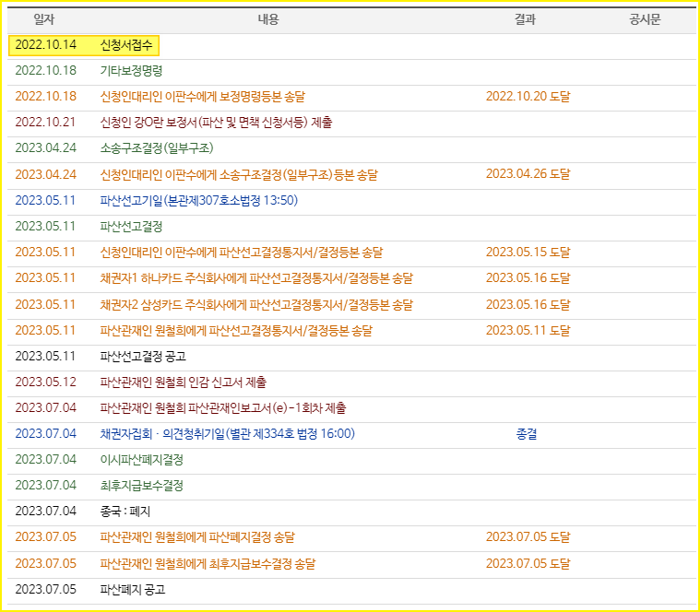700x612 pixels.
Task: Click the 내용 column header
Action: coord(268,19)
